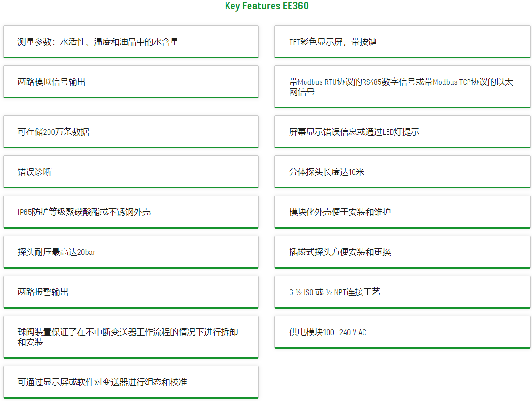
Task: Select the 测量参数 water activity feature card
Action: click(131, 42)
